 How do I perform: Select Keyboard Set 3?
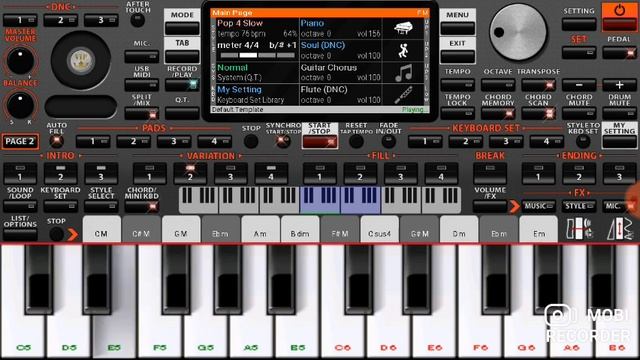(506, 141)
